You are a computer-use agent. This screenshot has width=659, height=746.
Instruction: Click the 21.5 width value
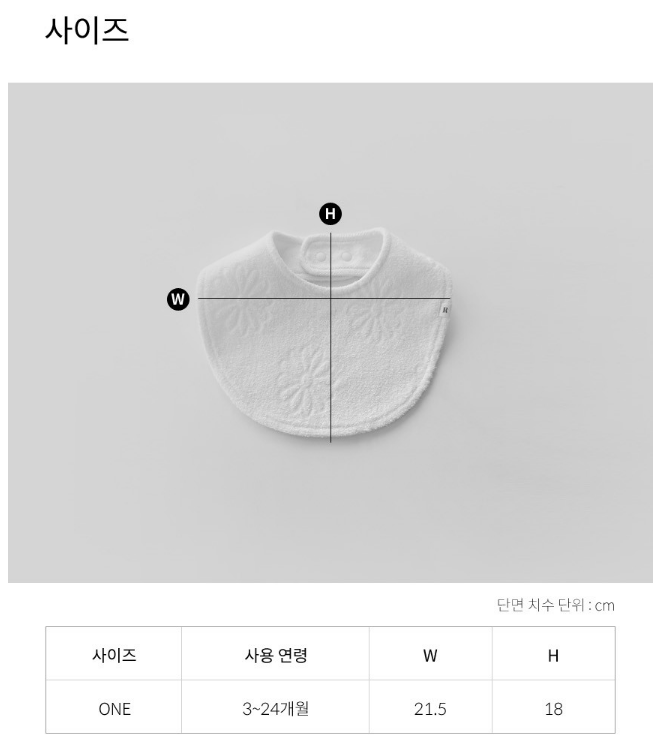[x=430, y=709]
